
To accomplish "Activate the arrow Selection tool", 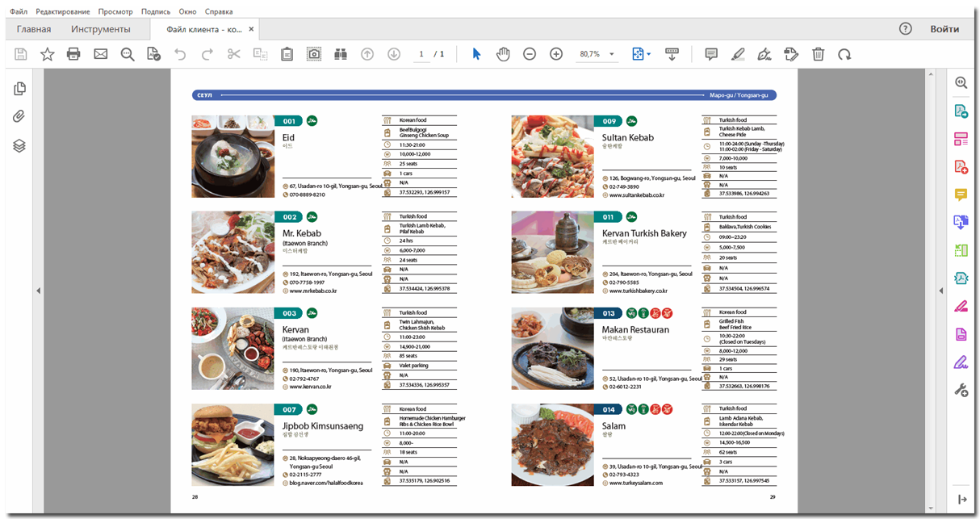I will (476, 54).
